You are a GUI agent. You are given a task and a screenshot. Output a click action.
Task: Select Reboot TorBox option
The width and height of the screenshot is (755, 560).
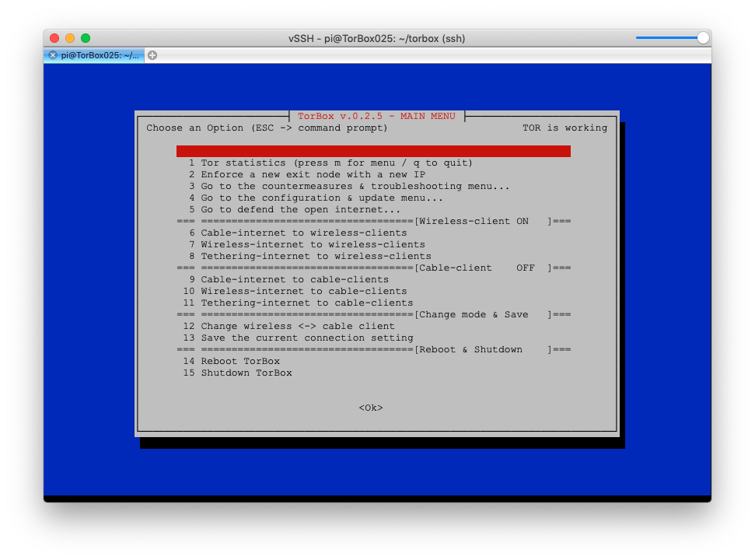click(373, 361)
